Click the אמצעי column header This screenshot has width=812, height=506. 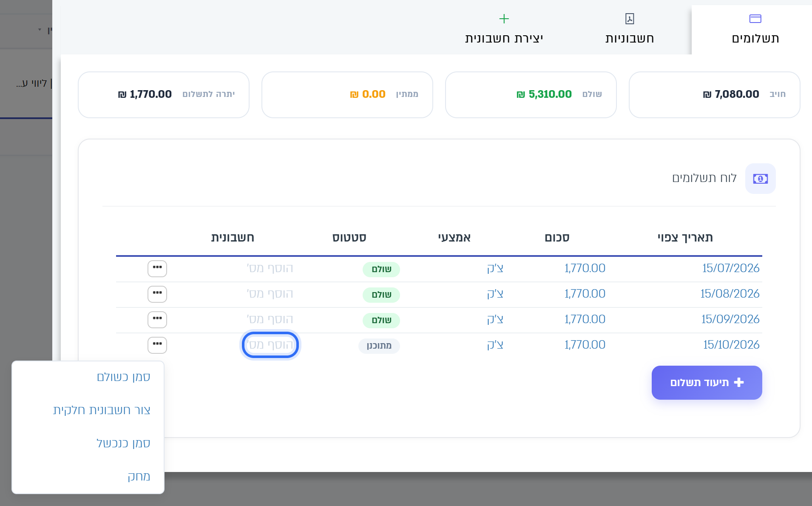[x=454, y=238]
